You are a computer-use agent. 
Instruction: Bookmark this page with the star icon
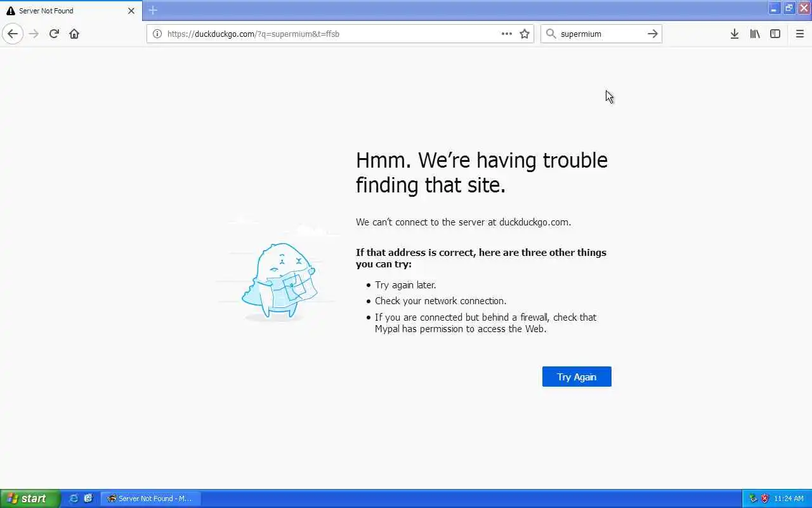[524, 34]
